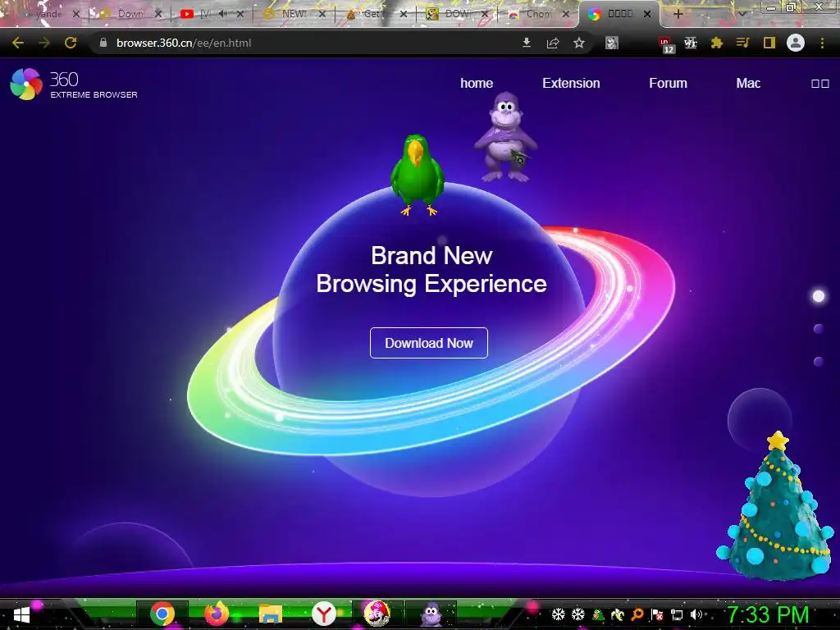840x630 pixels.
Task: Click the first snowflake tray icon
Action: click(x=558, y=614)
